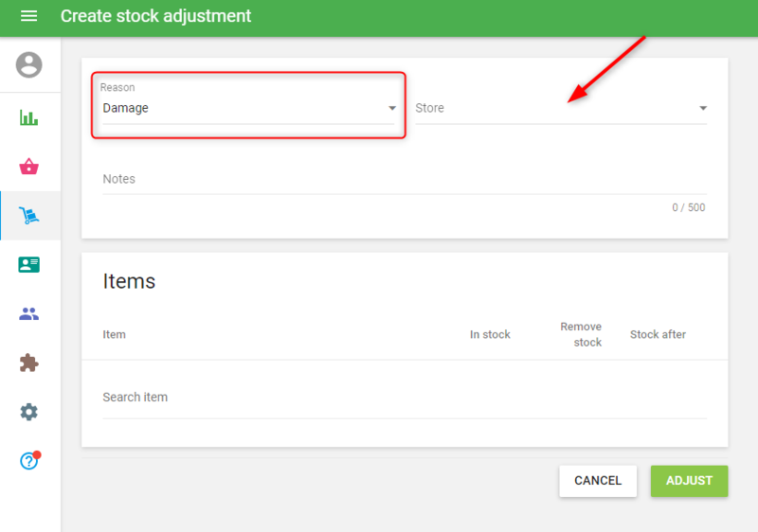Viewport: 758px width, 532px height.
Task: Click the user account avatar icon
Action: [x=29, y=65]
